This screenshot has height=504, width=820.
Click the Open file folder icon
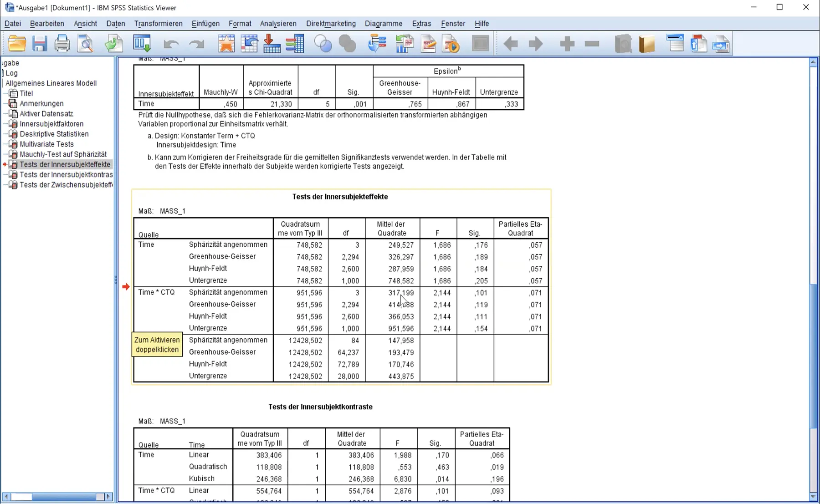pyautogui.click(x=17, y=44)
